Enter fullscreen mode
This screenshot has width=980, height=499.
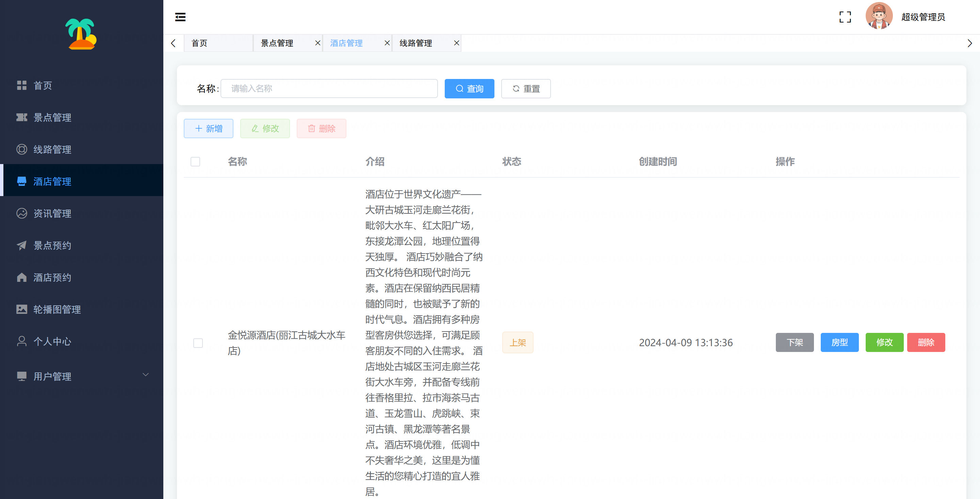pos(845,17)
